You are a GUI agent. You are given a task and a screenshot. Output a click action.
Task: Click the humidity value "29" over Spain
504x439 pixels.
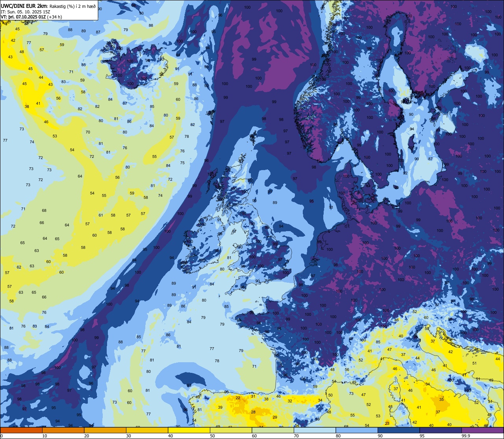(x=275, y=417)
